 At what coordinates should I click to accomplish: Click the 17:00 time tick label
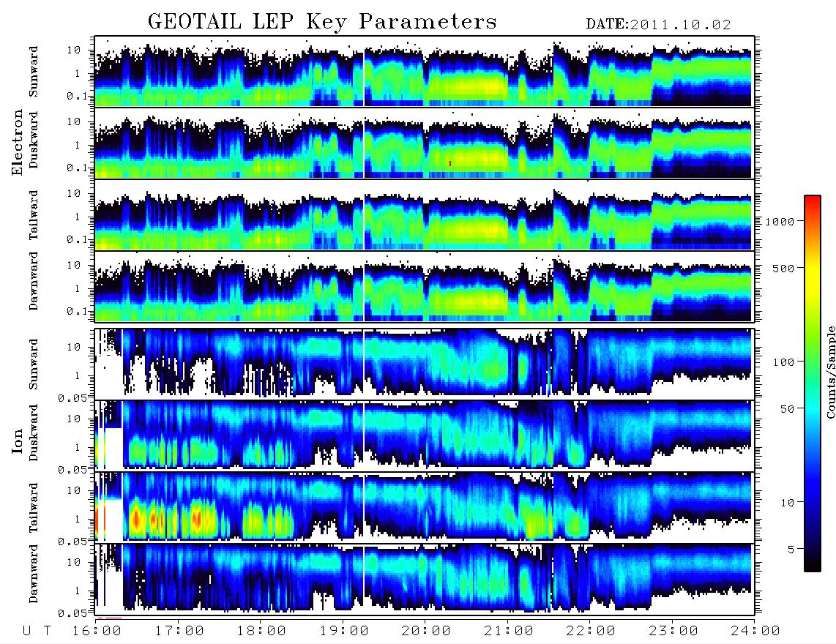(179, 632)
